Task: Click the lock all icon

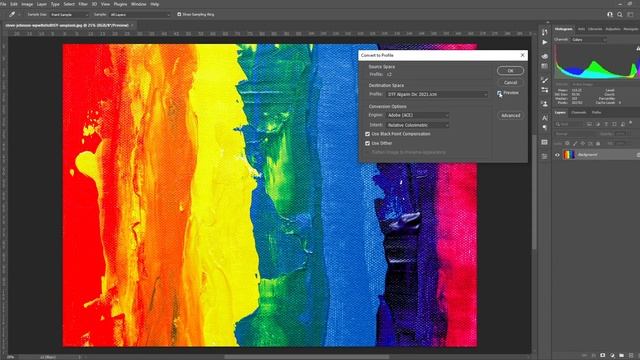Action: (x=598, y=143)
